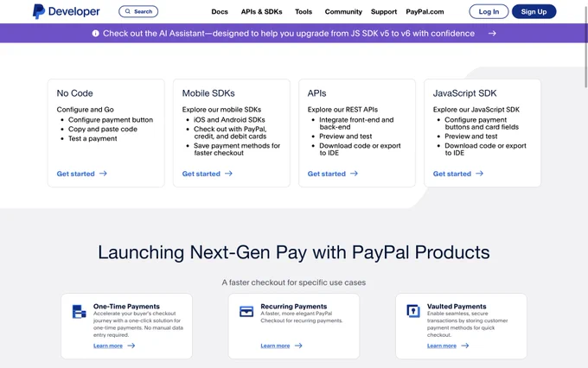Viewport: 588px width, 368px height.
Task: Click the Recurring Payments card icon
Action: (246, 311)
